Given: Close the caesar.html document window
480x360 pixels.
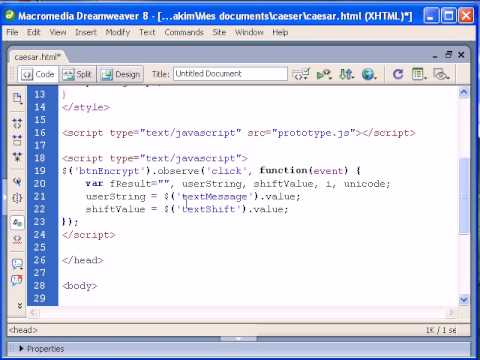Looking at the screenshot, I should coord(461,55).
